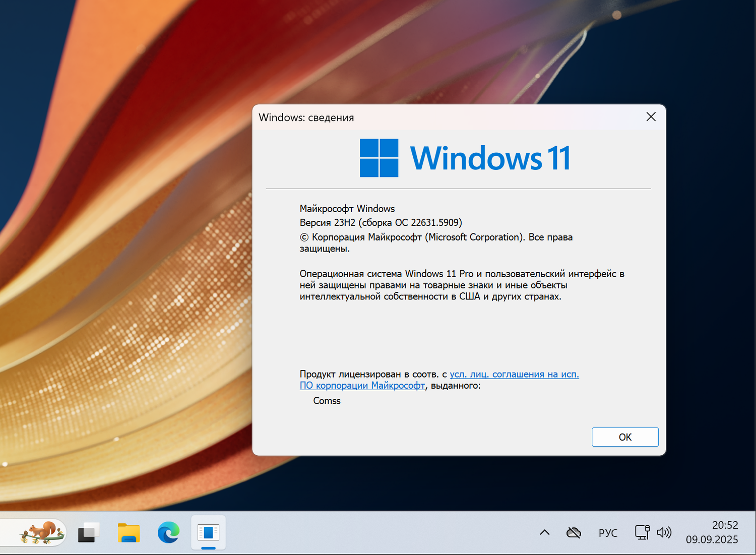Switch keyboard layout via the РУС indicator
The width and height of the screenshot is (756, 555).
coord(608,532)
